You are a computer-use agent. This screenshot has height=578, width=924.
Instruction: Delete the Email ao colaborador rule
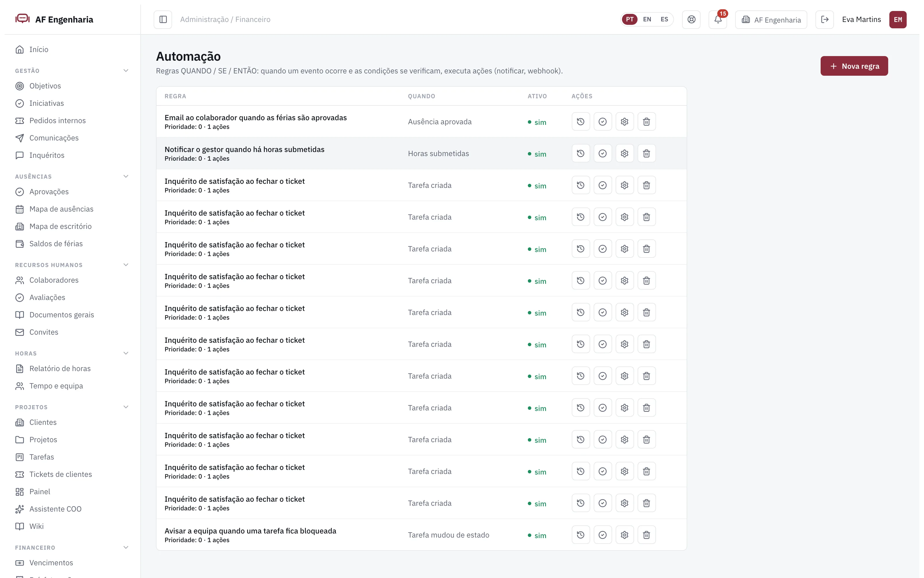647,122
